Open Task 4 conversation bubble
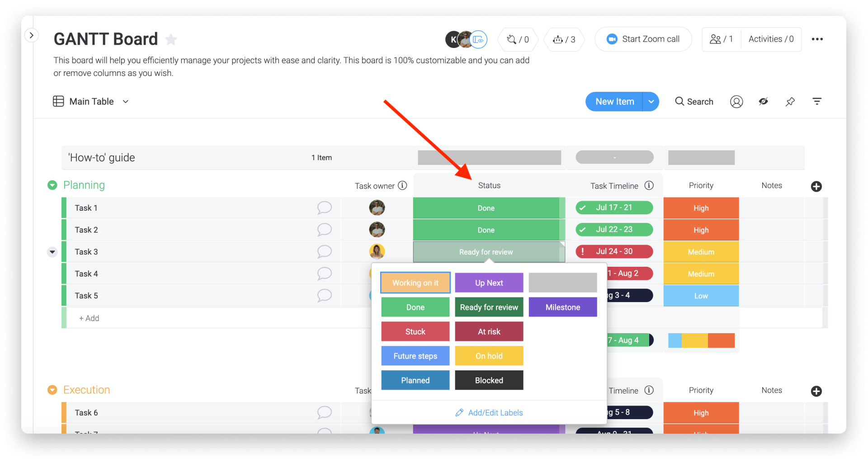 pyautogui.click(x=324, y=274)
